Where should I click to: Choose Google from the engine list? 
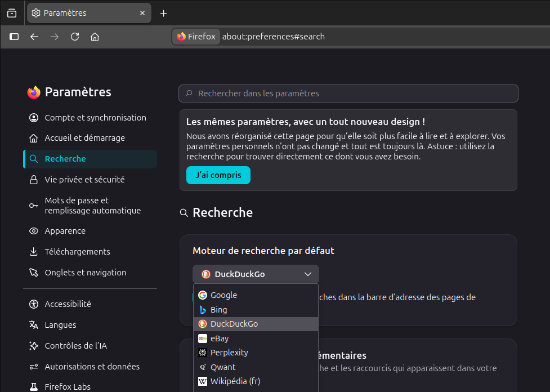point(256,295)
